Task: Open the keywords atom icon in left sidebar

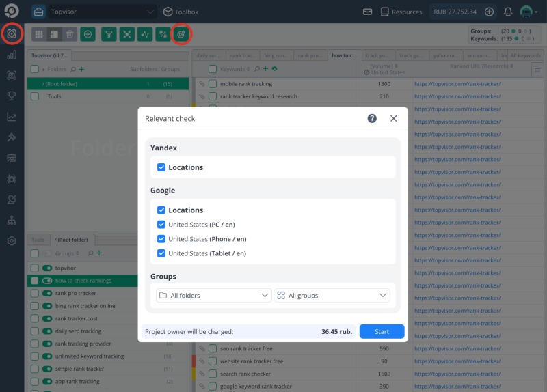Action: pos(12,33)
